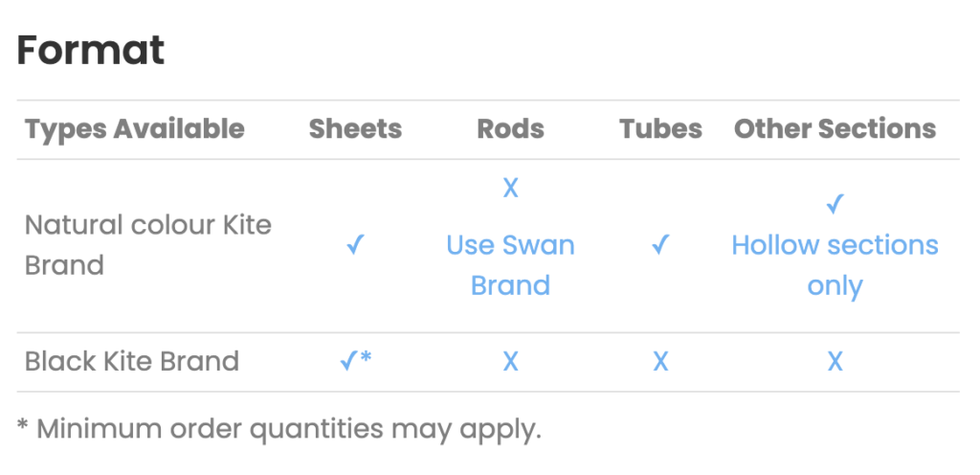This screenshot has height=475, width=980.
Task: Click the Other Sections X for Black Kite Brand
Action: 835,361
